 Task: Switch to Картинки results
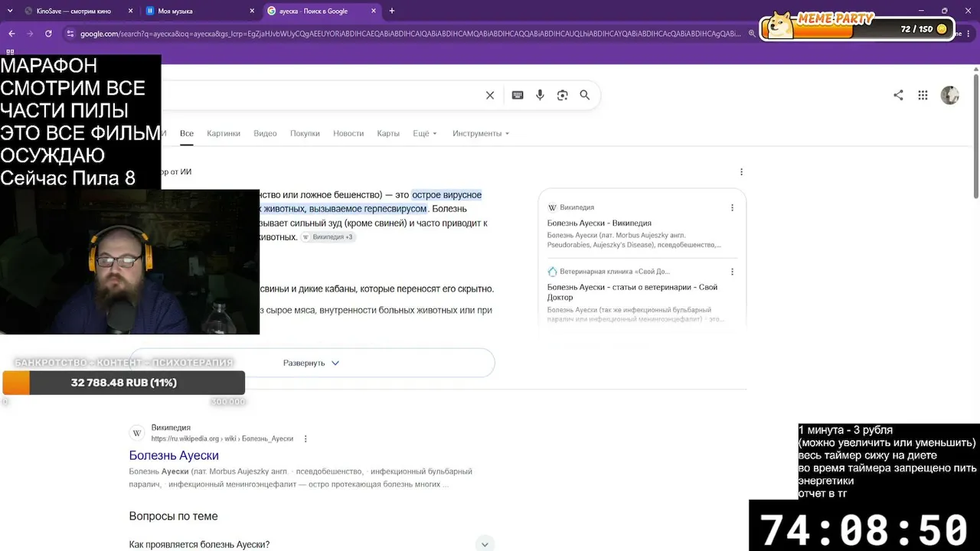[x=224, y=133]
